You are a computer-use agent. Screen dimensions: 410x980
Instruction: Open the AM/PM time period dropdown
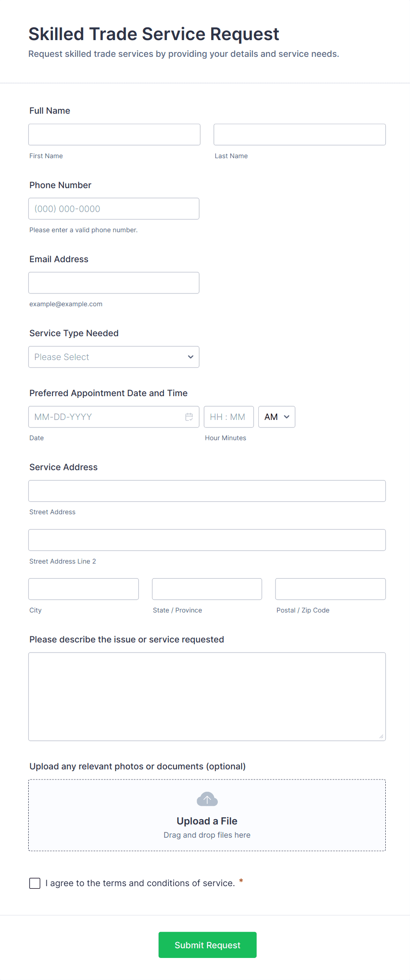coord(276,416)
